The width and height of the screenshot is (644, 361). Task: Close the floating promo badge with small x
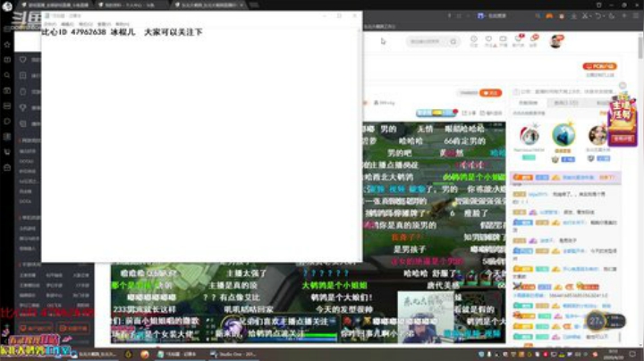pos(623,85)
